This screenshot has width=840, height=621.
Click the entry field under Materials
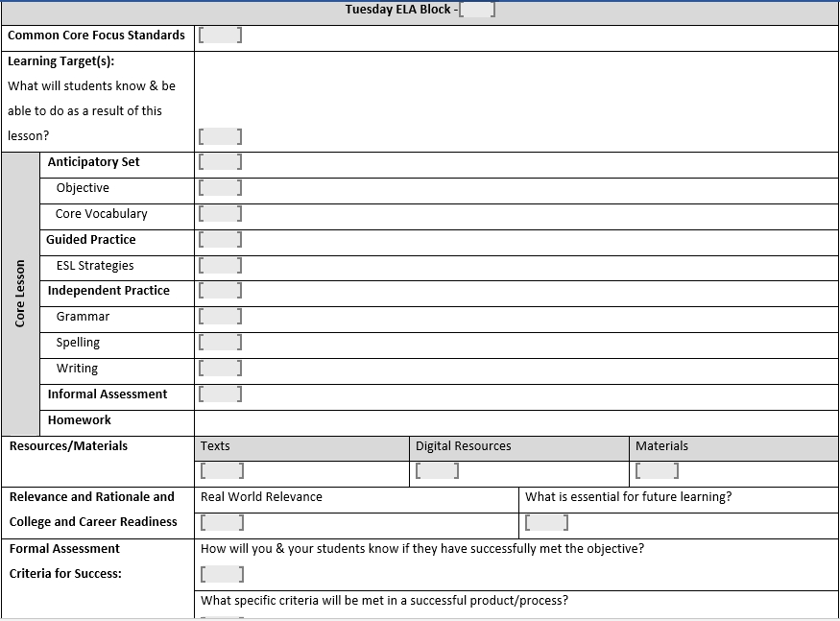pos(658,471)
